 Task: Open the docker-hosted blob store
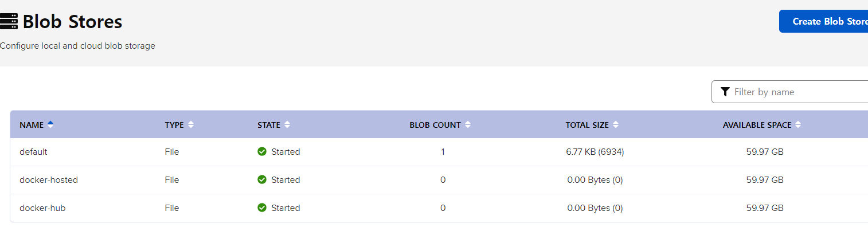click(439, 180)
